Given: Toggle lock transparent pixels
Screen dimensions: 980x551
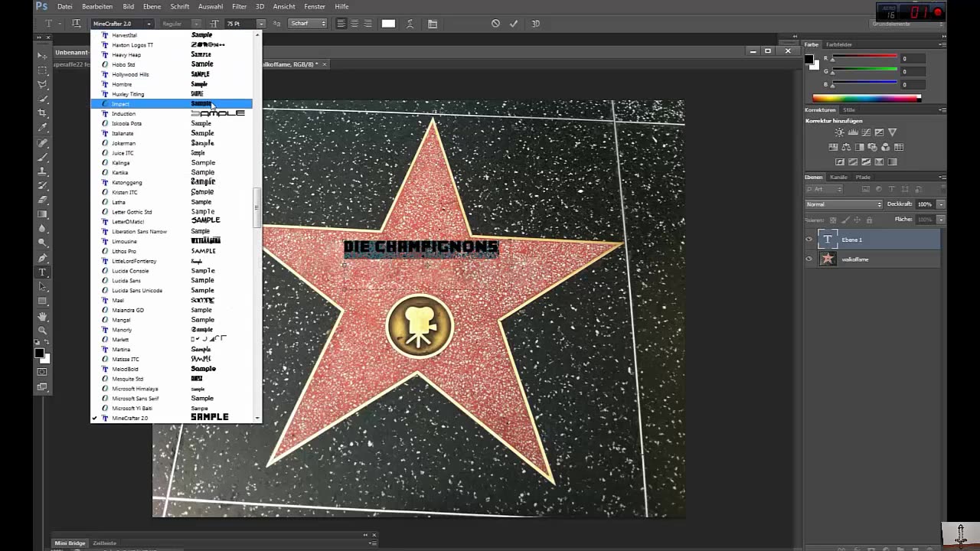Looking at the screenshot, I should (833, 220).
